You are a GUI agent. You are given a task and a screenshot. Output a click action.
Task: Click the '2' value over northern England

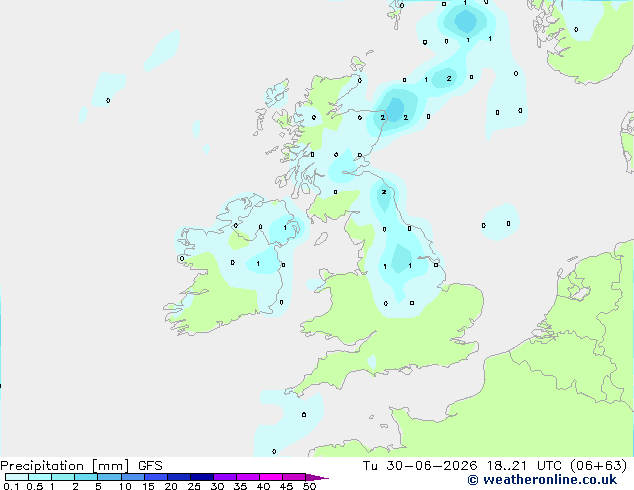[384, 192]
